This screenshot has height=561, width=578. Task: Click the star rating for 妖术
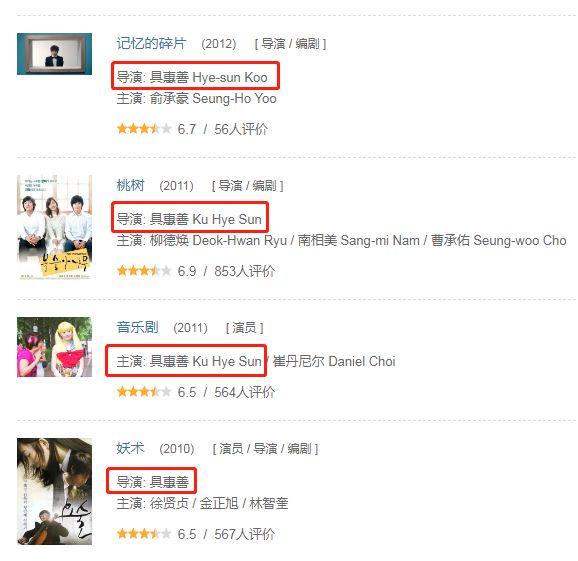(x=144, y=534)
